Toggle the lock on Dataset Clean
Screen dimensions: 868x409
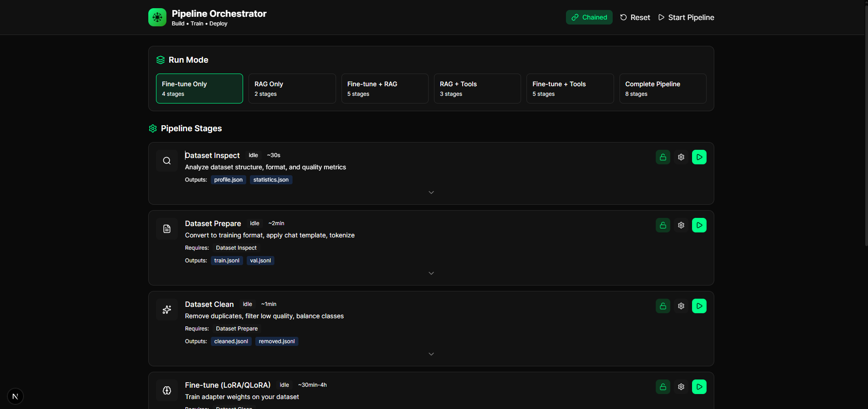coord(663,306)
